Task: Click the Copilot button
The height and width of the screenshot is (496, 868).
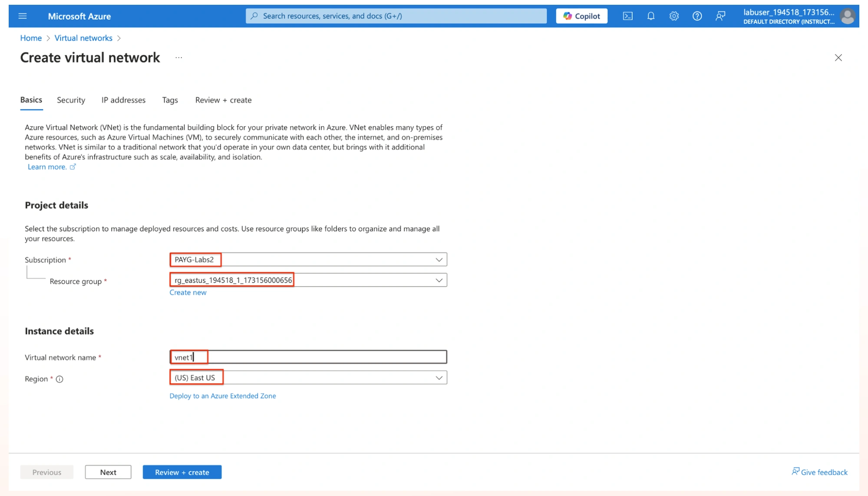Action: pyautogui.click(x=581, y=16)
